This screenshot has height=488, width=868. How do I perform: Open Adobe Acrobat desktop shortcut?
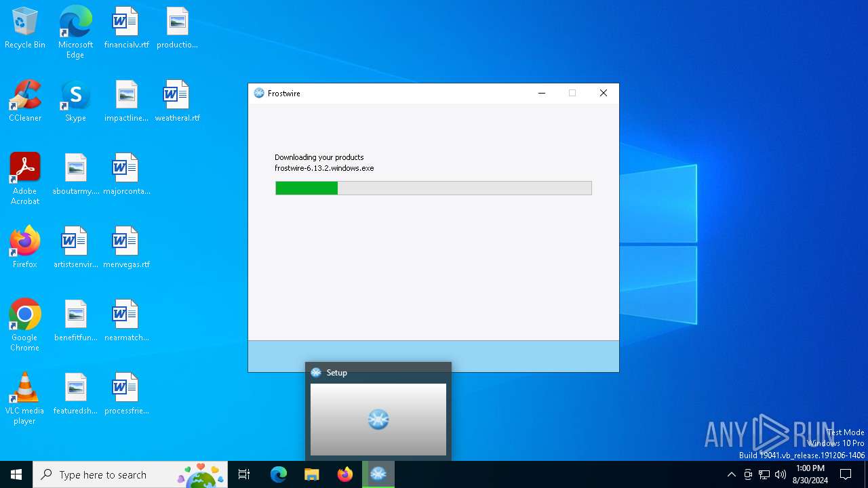point(25,179)
